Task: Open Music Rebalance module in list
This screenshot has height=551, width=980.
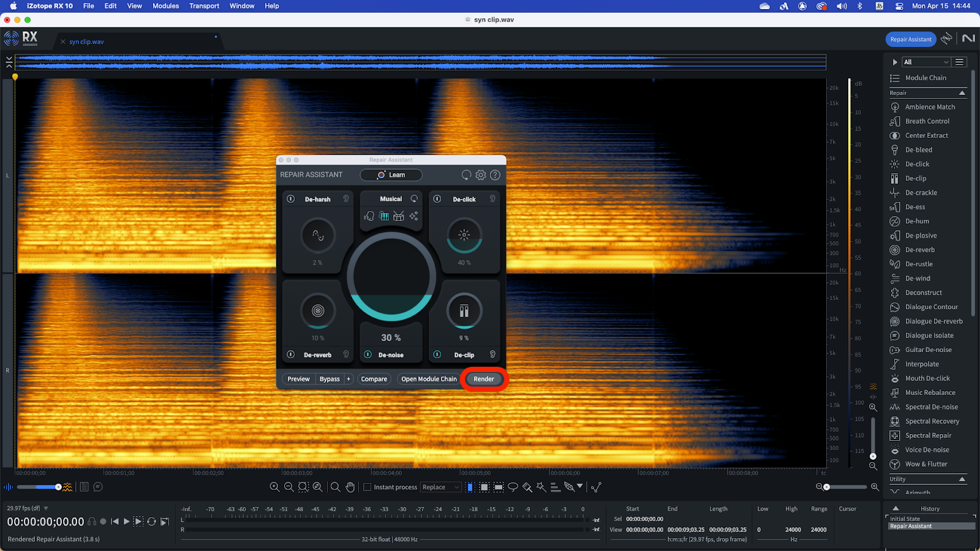Action: pos(930,392)
